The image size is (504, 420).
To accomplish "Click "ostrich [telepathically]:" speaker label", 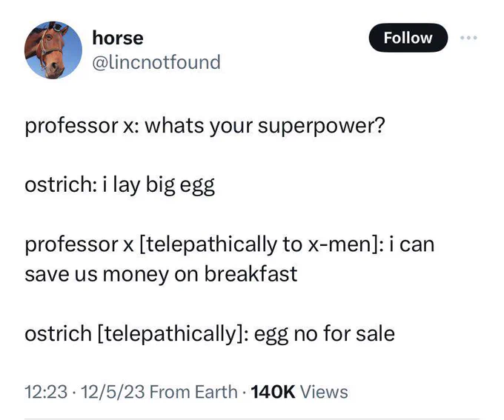I will coord(136,334).
